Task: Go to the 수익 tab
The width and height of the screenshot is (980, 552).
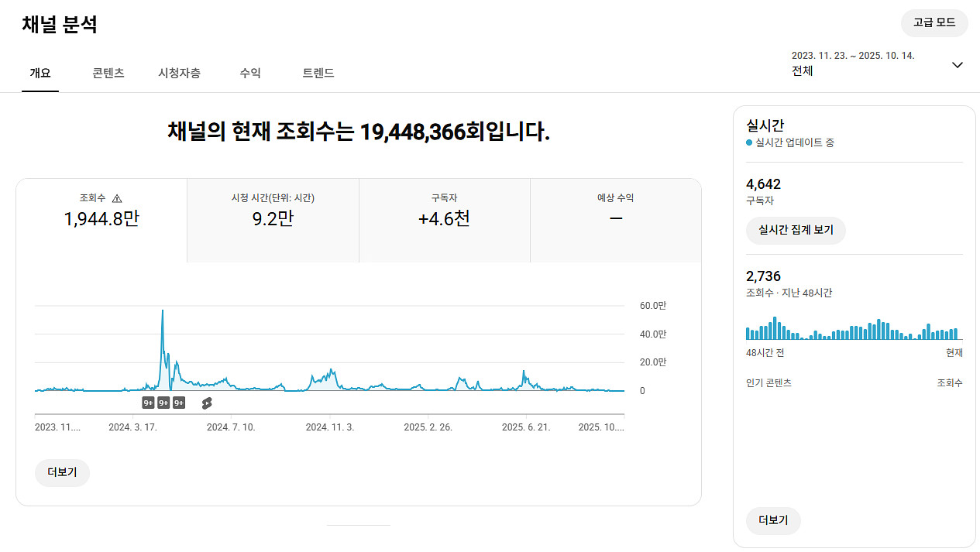Action: click(x=250, y=74)
